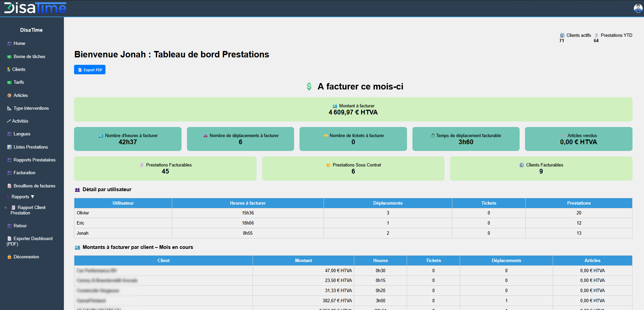Screen dimensions: 644x310
Task: Open the Home menu item
Action: [x=19, y=44]
